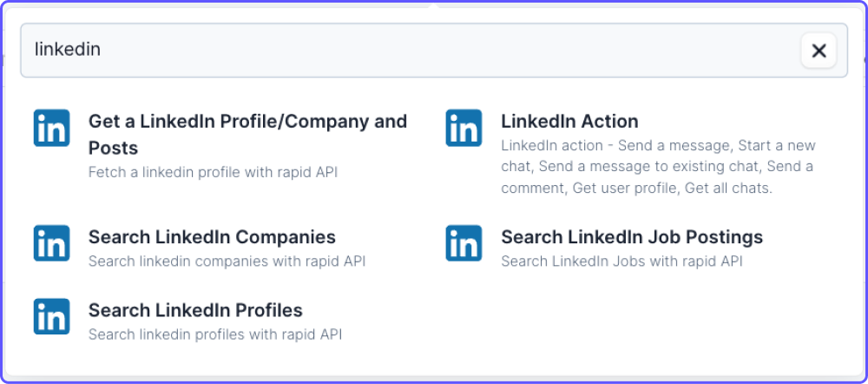Screen dimensions: 868x384
Task: Click the typed 'linkedin' search text
Action: click(68, 50)
